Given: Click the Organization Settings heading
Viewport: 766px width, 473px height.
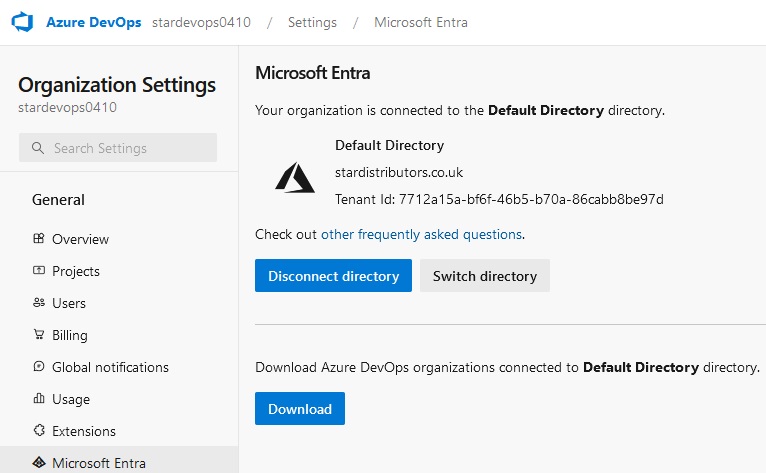Looking at the screenshot, I should coord(117,85).
